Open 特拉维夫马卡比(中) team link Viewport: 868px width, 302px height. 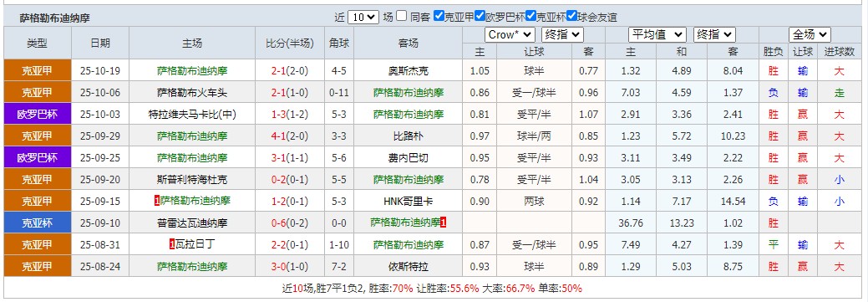coord(192,115)
